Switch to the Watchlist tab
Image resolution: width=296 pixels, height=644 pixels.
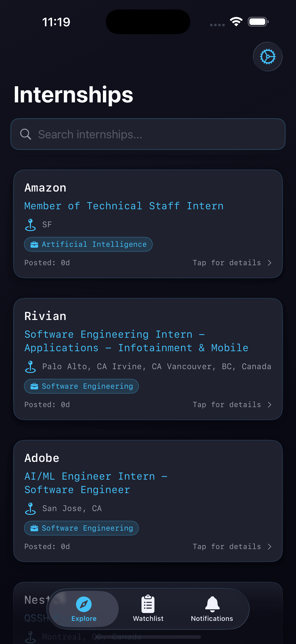point(148,609)
